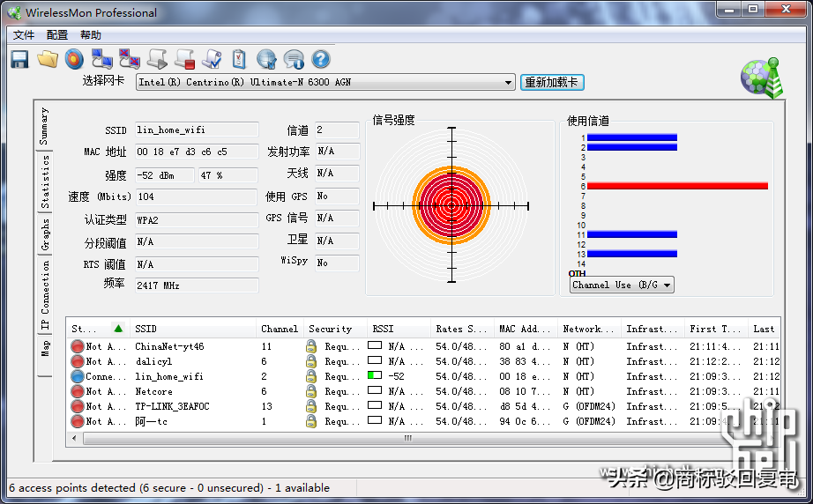Screen dimensions: 813x504
Task: Open the yellow folder toolbar icon
Action: (48, 59)
